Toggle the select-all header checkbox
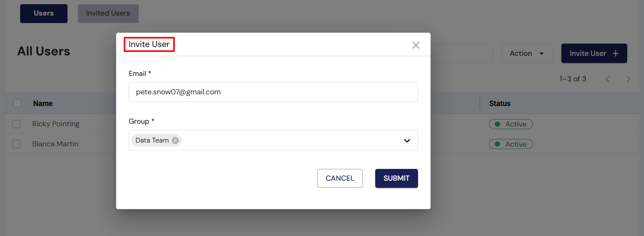Viewport: 644px width, 236px height. pyautogui.click(x=17, y=103)
